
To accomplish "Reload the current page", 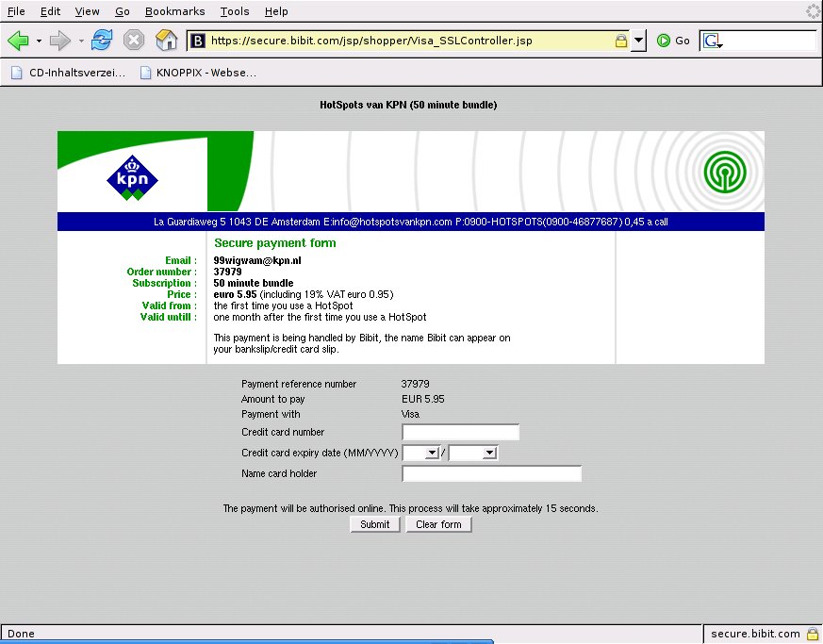I will click(102, 41).
